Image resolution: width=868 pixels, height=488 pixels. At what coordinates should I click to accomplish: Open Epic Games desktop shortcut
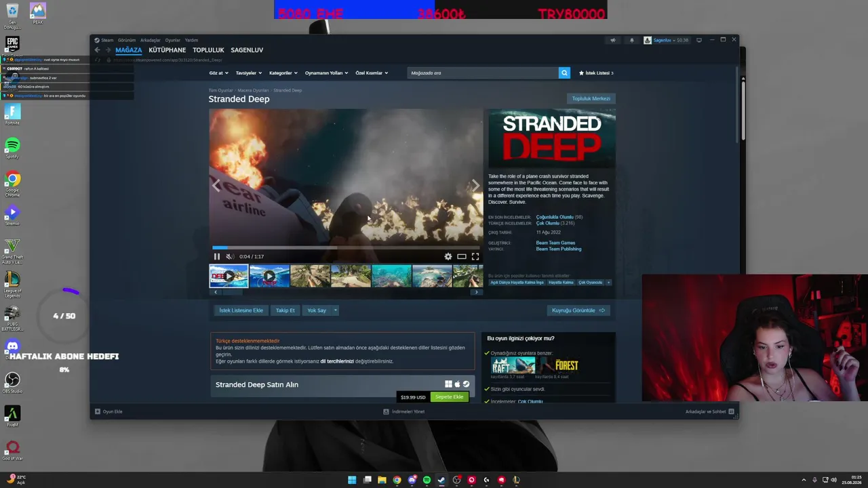point(12,47)
